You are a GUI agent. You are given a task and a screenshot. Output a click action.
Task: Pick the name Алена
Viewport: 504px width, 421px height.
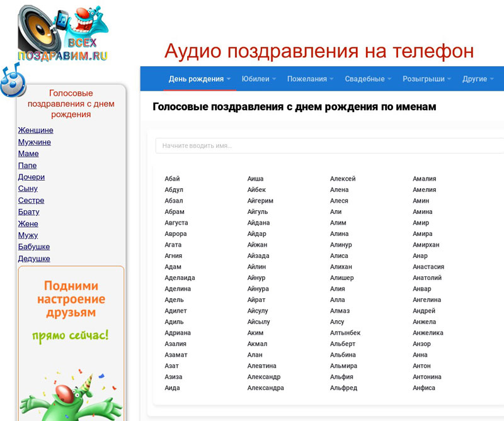pyautogui.click(x=339, y=190)
